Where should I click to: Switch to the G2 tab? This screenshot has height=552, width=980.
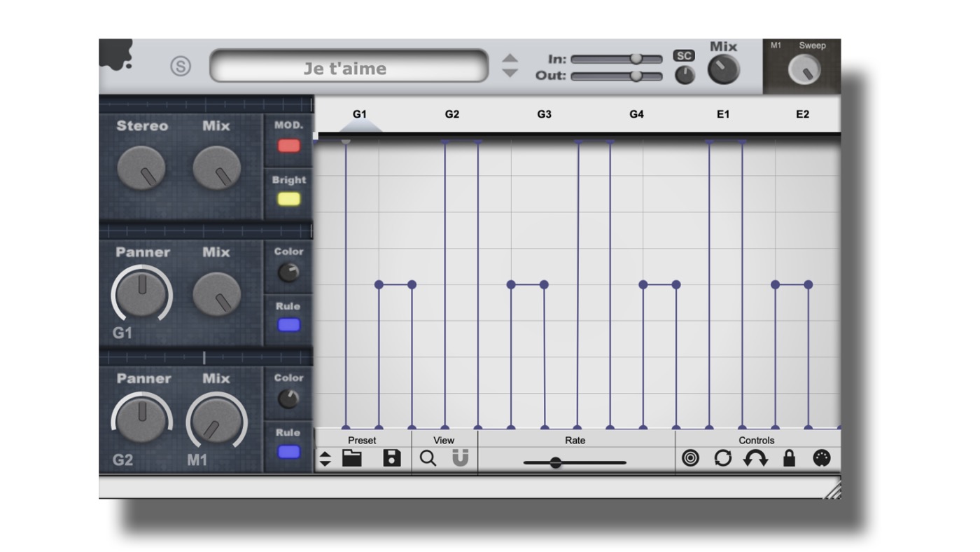pyautogui.click(x=452, y=114)
